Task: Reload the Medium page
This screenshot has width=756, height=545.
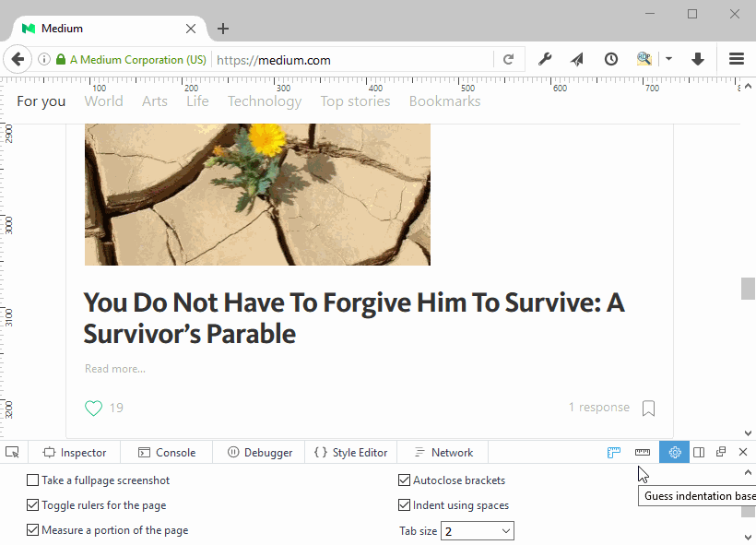Action: click(x=508, y=60)
